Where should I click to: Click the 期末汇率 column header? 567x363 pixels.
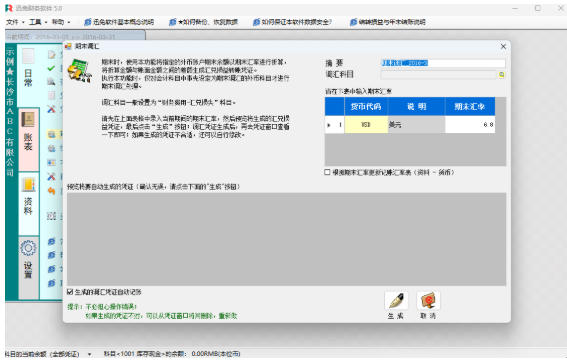point(470,106)
